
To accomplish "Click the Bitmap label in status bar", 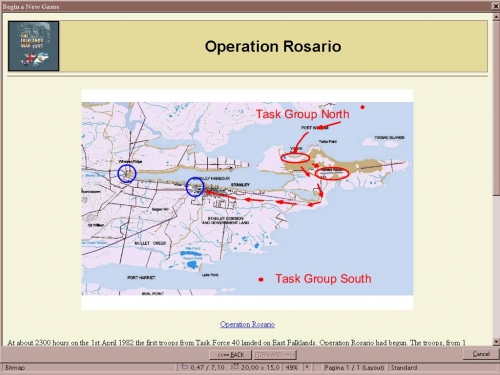I will point(15,368).
